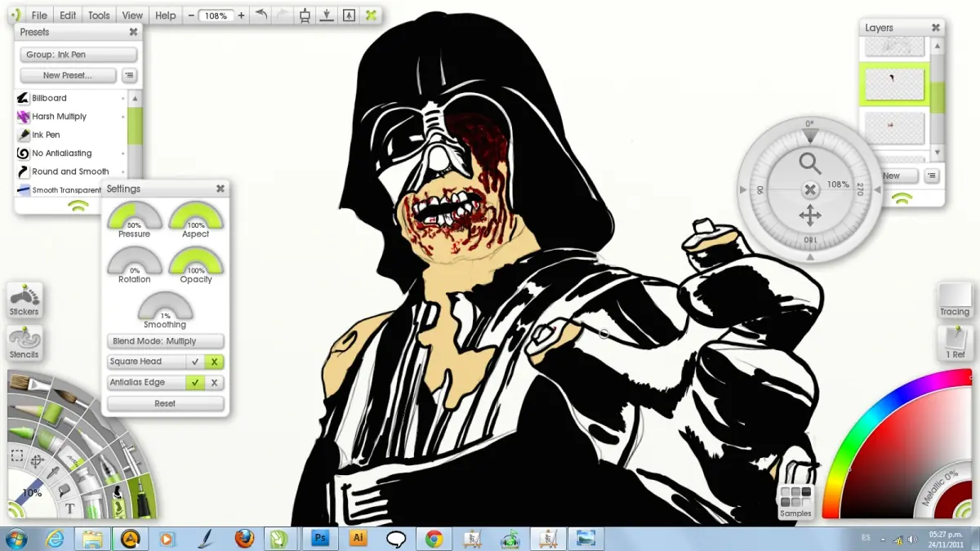Select the Color Sampler eyedropper tool
This screenshot has height=551, width=980.
click(x=53, y=473)
